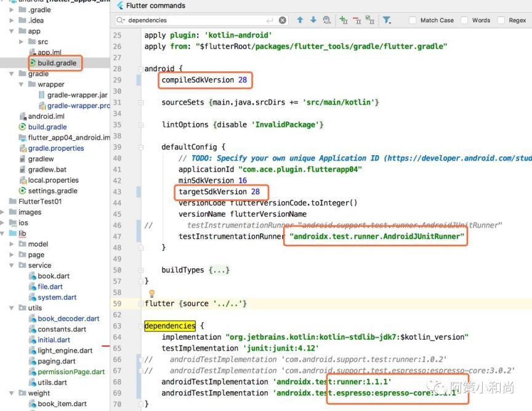Click the unselect occurrence icon

click(357, 20)
